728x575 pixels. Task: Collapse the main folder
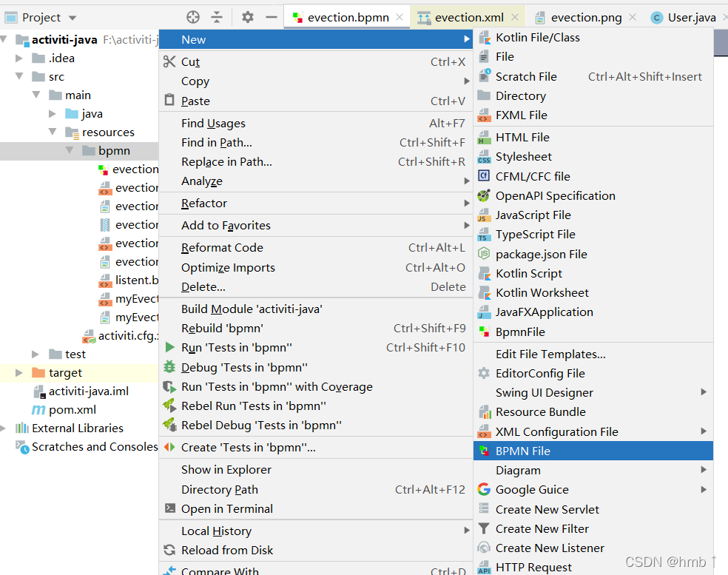[x=36, y=95]
